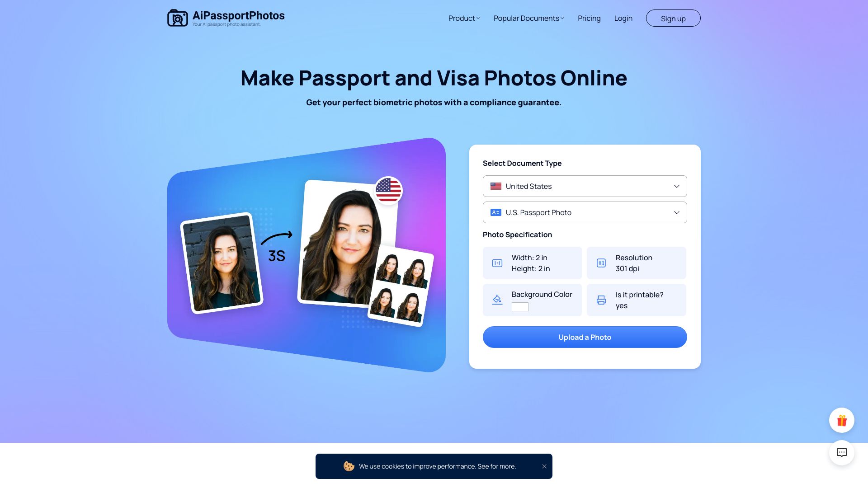
Task: Click the Sign up button
Action: point(673,18)
